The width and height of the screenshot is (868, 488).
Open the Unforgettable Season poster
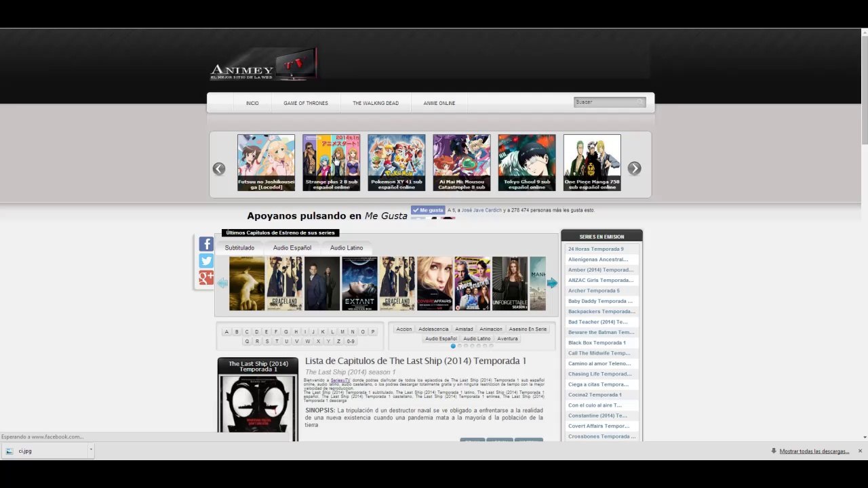pyautogui.click(x=510, y=283)
